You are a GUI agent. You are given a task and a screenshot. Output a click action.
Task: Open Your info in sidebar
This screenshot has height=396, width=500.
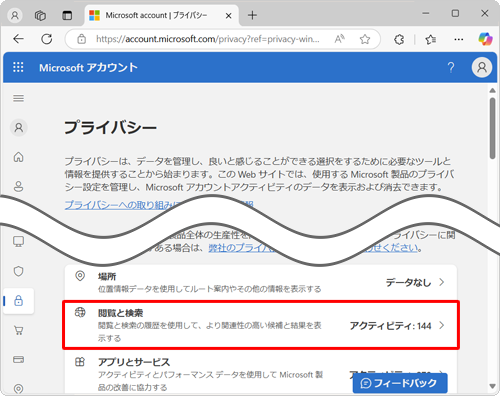pos(19,186)
